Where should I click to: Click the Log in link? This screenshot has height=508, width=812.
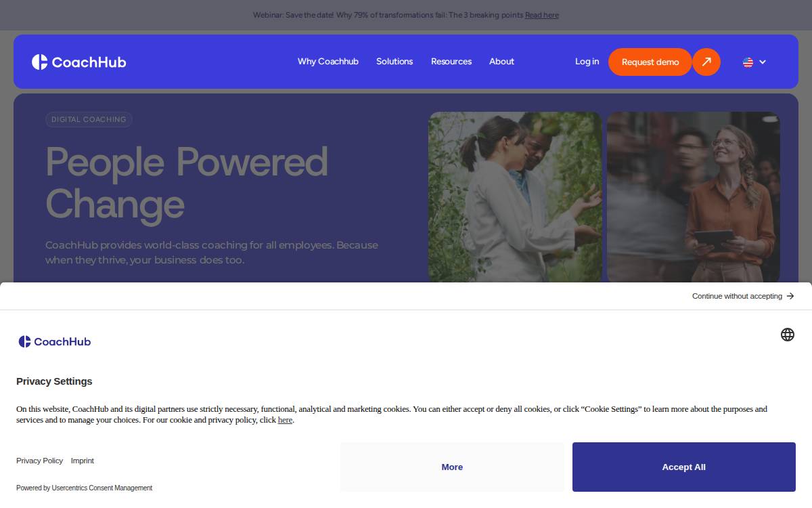[x=587, y=62]
